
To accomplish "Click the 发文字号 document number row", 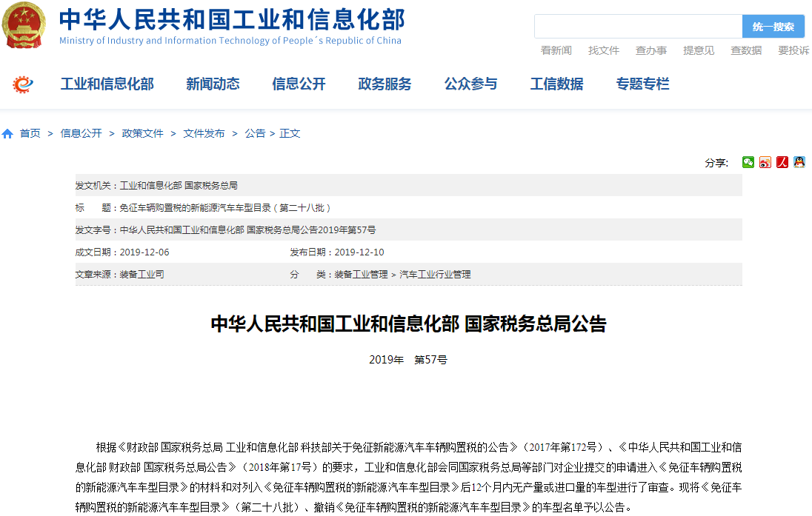I will 408,229.
